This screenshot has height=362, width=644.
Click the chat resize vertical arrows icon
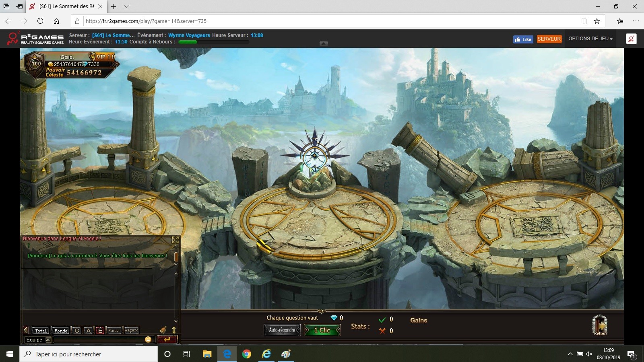(174, 330)
